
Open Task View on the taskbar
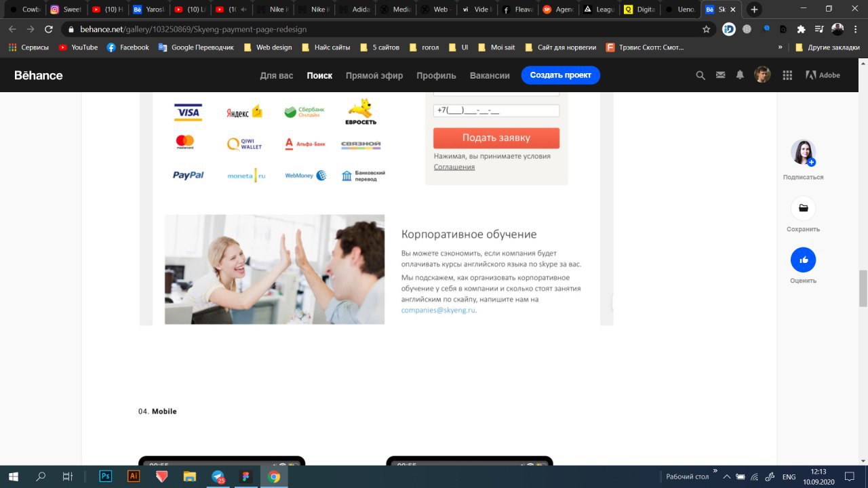point(67,476)
